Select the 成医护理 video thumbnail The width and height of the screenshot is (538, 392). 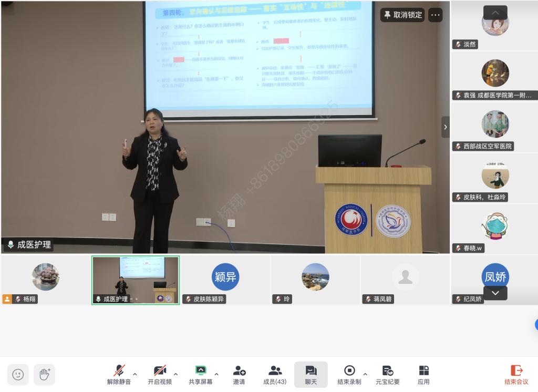click(136, 280)
